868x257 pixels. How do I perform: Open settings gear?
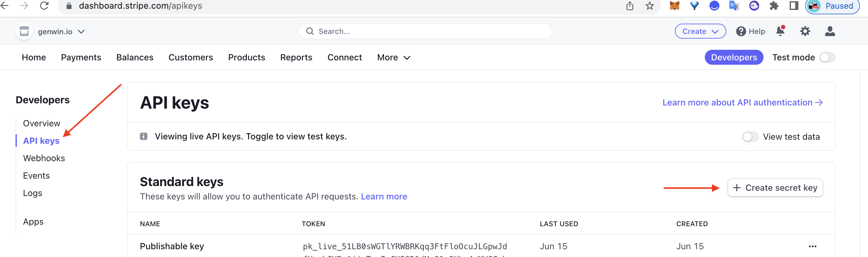pyautogui.click(x=805, y=31)
